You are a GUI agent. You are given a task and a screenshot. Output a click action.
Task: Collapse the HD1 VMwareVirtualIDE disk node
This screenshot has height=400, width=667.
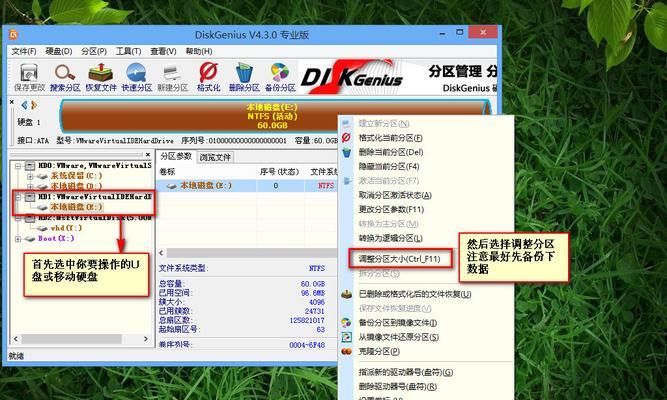[18, 197]
